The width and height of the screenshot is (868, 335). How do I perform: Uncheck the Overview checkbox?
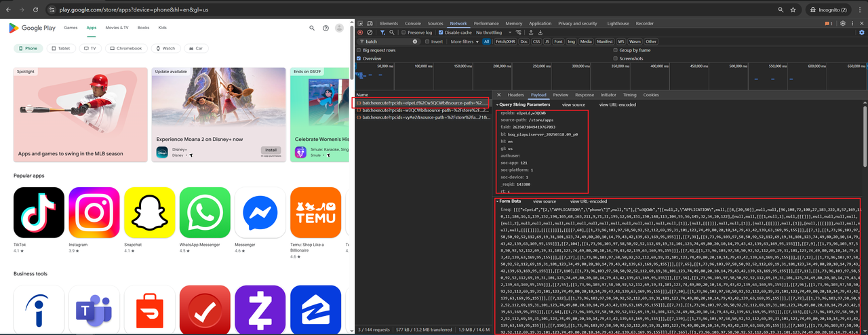(359, 58)
